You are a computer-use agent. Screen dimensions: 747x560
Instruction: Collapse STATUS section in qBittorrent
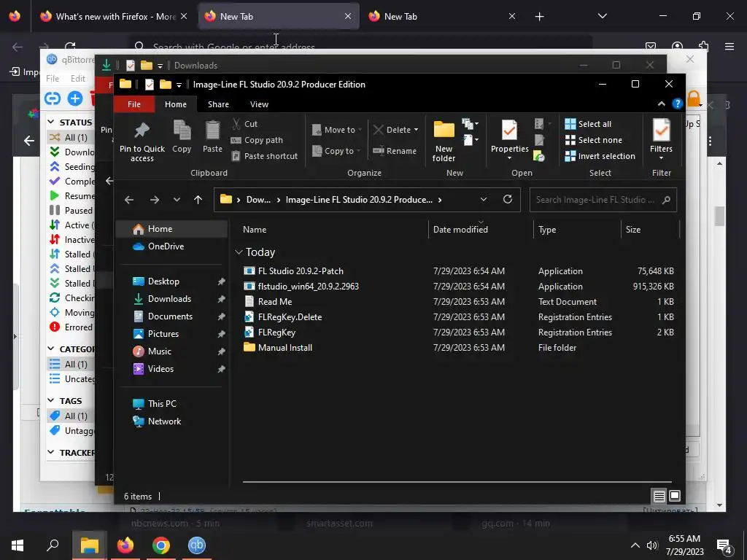(51, 122)
